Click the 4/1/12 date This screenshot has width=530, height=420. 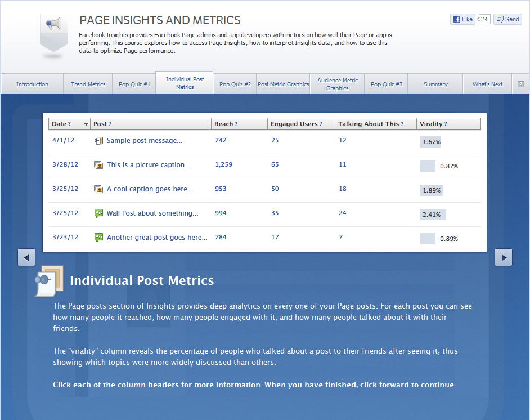pos(63,140)
